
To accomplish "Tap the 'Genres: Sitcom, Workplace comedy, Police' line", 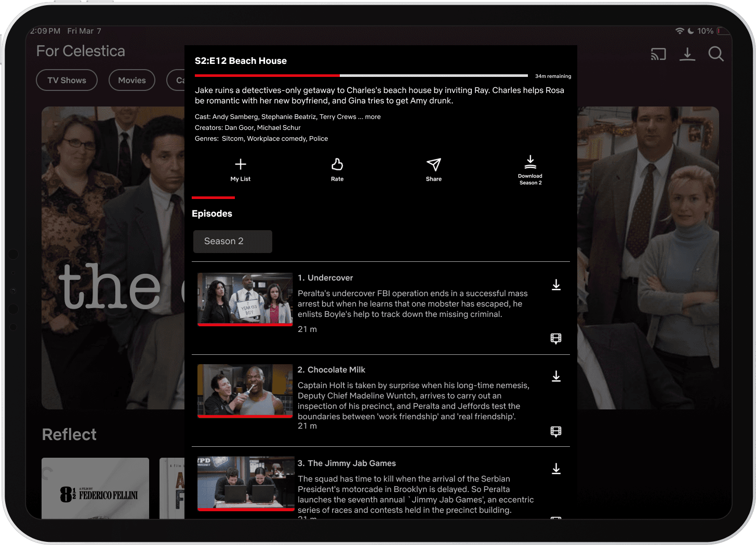I will (x=261, y=139).
